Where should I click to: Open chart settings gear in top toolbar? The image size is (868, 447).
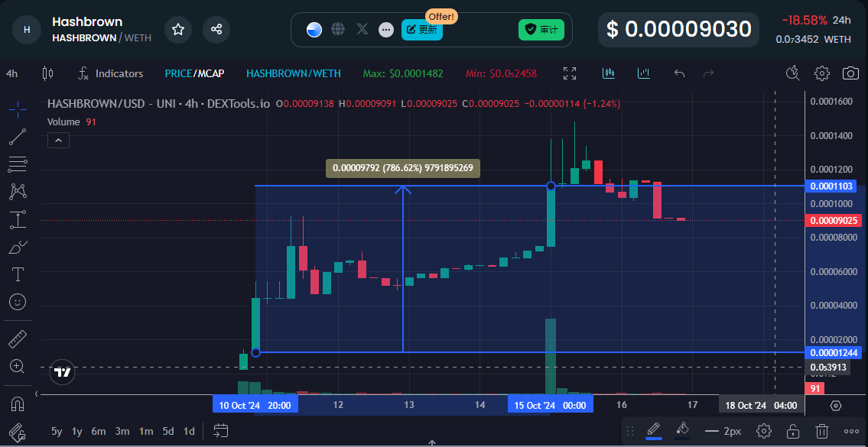pos(822,73)
